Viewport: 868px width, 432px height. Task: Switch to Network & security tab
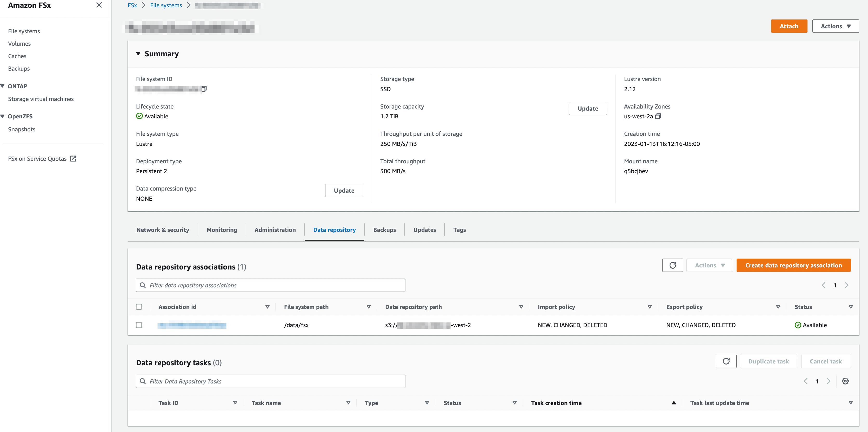163,230
